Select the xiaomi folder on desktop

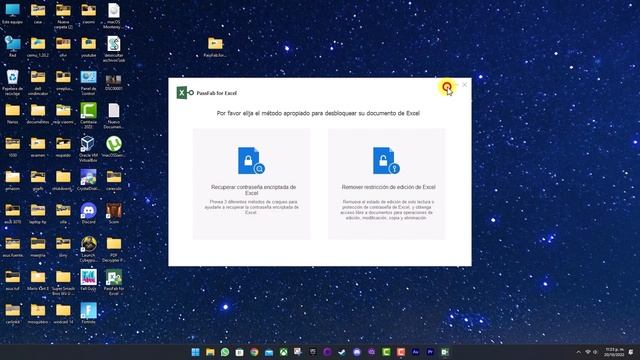pos(89,14)
